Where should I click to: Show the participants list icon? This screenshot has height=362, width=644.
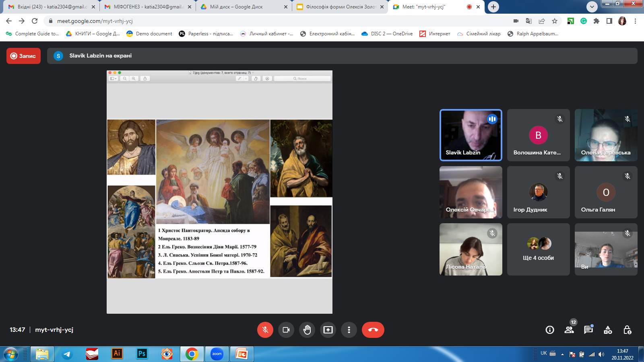[569, 330]
